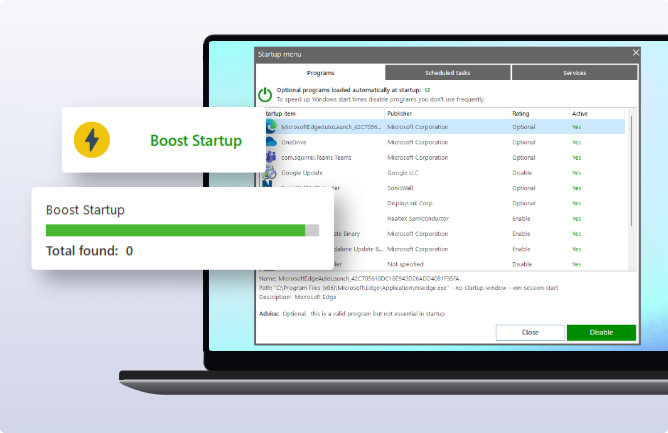Click the Boost Startup green label
Image resolution: width=668 pixels, height=433 pixels.
click(196, 141)
